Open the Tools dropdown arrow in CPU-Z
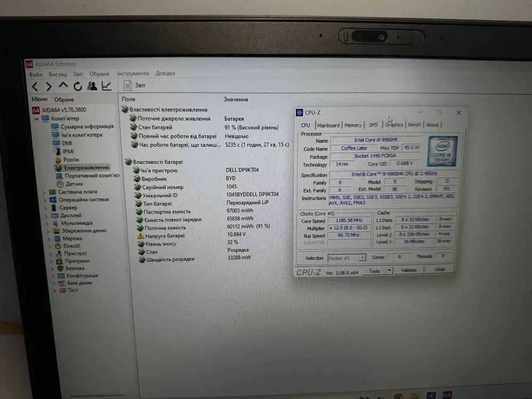The image size is (532, 399). [x=389, y=270]
